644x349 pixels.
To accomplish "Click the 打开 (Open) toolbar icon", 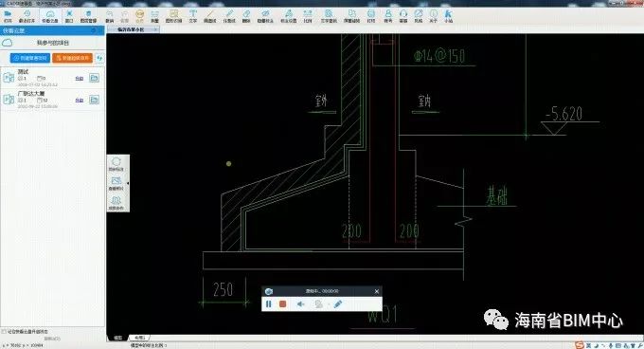I will [x=8, y=16].
